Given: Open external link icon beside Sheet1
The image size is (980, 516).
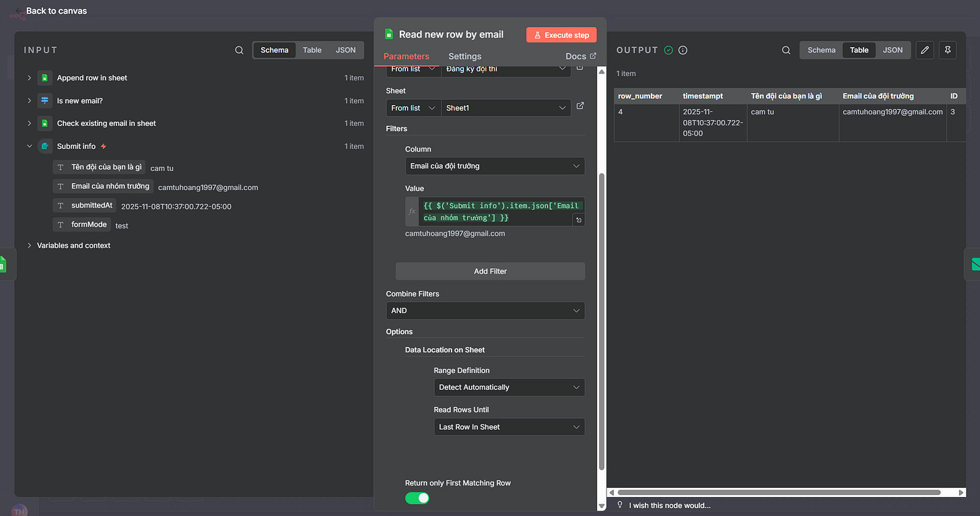Looking at the screenshot, I should [x=580, y=106].
